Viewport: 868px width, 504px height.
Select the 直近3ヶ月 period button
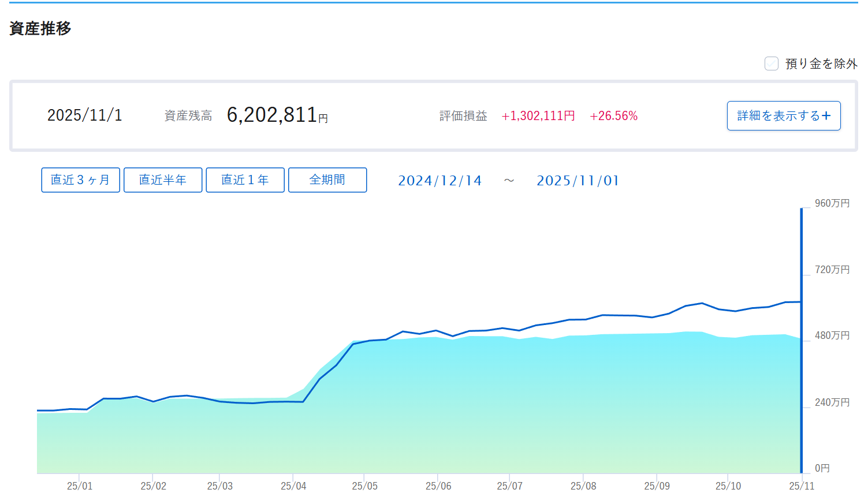[80, 180]
